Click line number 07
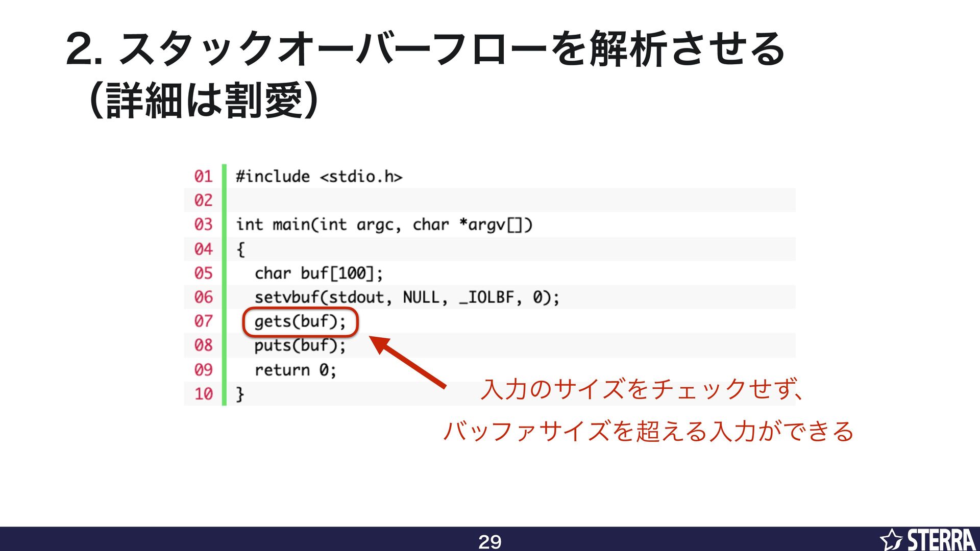 (203, 321)
